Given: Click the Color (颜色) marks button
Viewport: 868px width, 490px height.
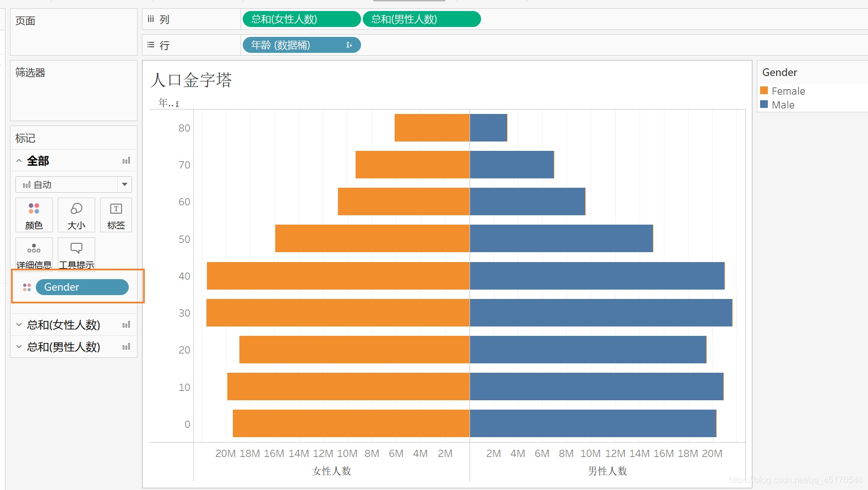Looking at the screenshot, I should pos(34,215).
